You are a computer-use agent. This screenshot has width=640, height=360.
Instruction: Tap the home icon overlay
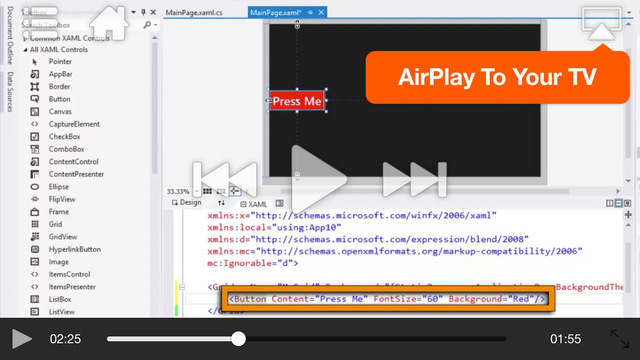click(109, 23)
